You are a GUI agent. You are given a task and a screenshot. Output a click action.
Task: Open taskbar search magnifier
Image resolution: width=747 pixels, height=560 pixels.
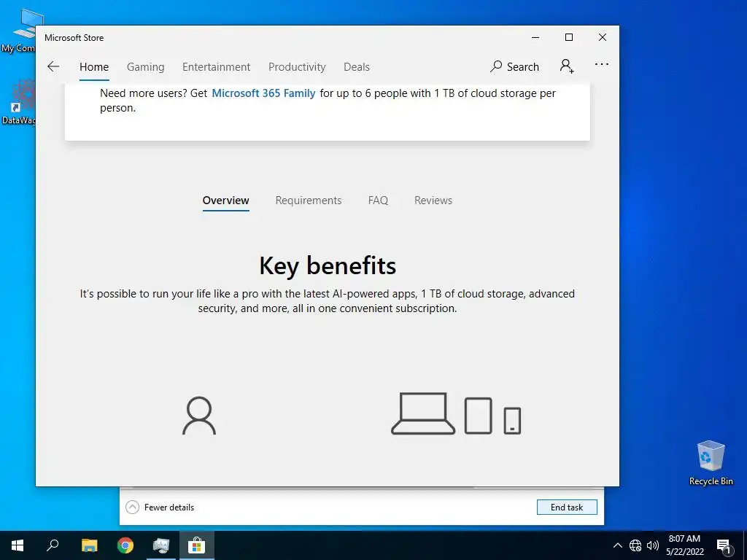53,545
